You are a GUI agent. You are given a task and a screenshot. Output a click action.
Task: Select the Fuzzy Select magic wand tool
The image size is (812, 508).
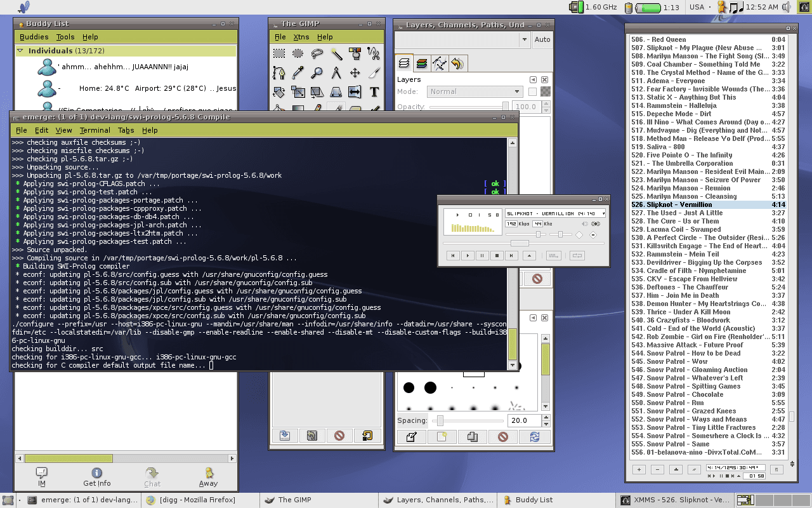(x=336, y=54)
